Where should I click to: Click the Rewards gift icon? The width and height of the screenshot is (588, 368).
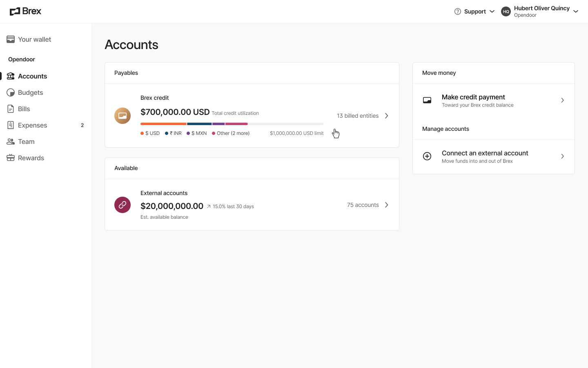[11, 158]
